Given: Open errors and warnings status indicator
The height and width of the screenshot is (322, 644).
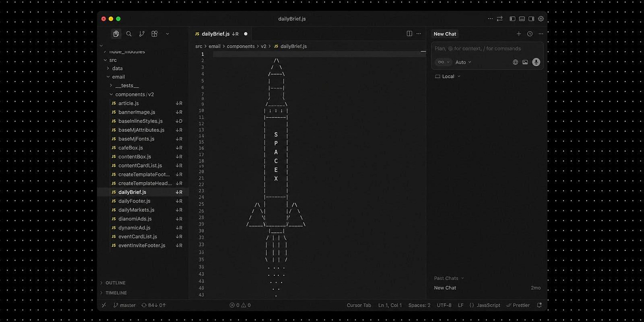Looking at the screenshot, I should [x=240, y=305].
